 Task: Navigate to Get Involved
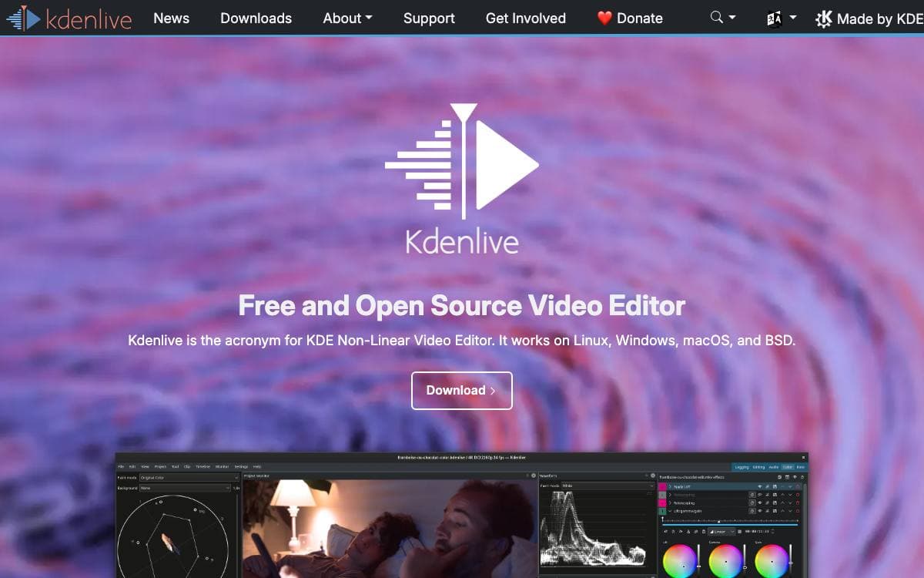tap(526, 18)
